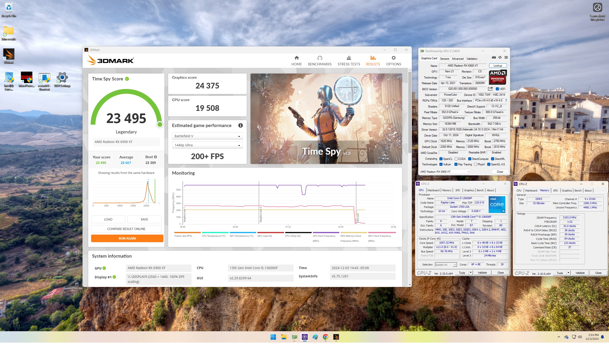The width and height of the screenshot is (609, 364).
Task: Open the BENCHMARKS section in 3DMark
Action: click(319, 61)
